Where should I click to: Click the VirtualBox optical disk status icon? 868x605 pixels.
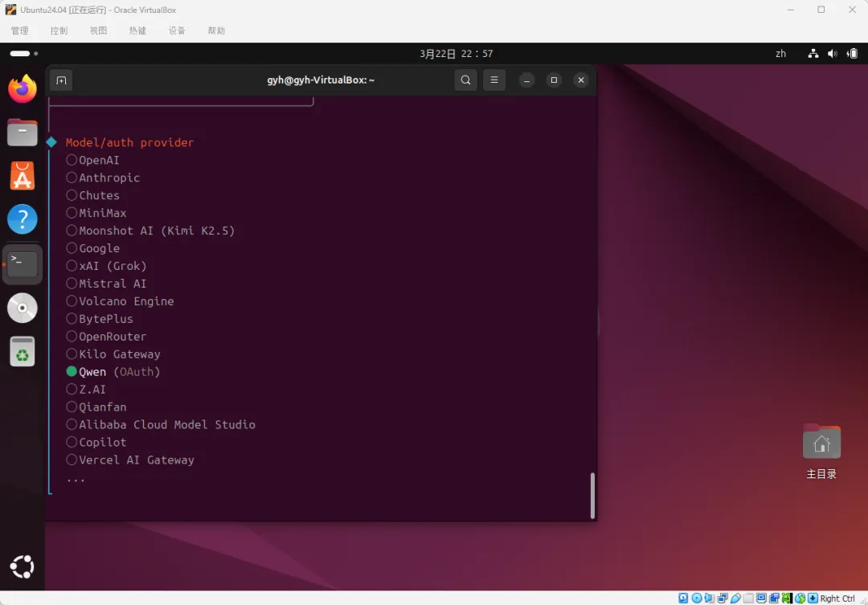(696, 598)
